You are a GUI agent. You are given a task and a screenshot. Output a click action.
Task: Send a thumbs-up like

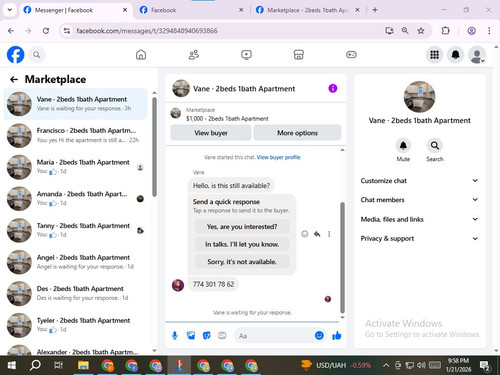[337, 336]
